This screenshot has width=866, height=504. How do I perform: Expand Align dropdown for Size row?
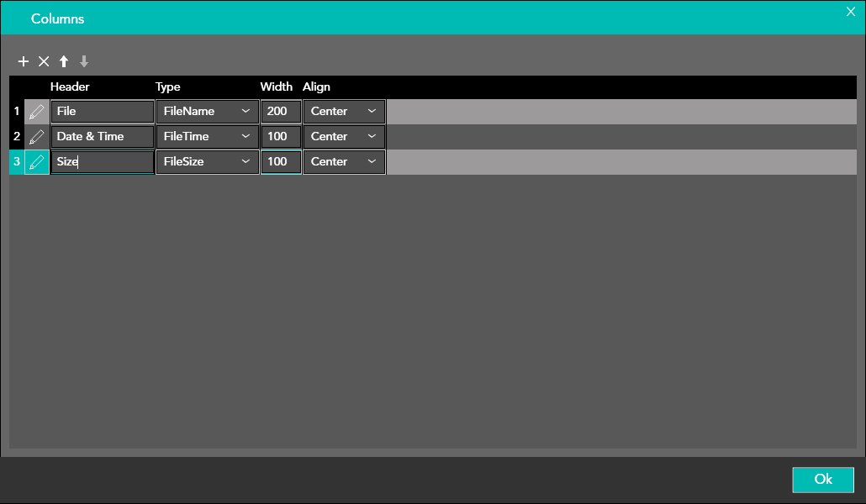point(344,162)
